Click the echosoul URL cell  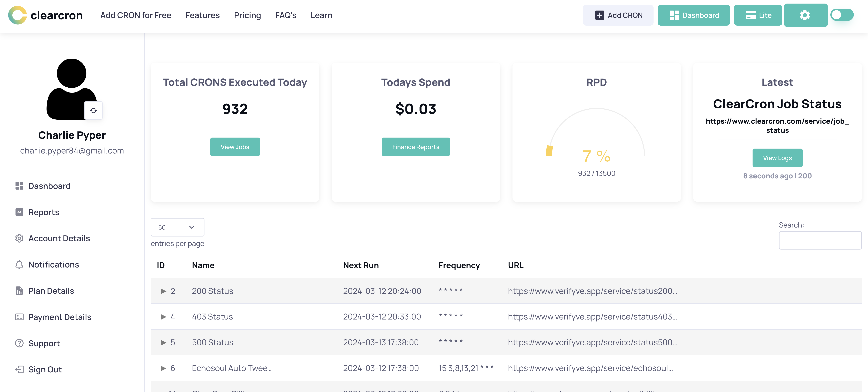click(x=590, y=368)
